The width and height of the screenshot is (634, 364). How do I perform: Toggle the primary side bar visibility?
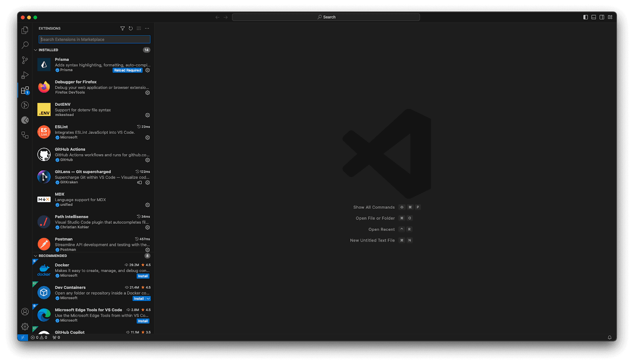586,17
